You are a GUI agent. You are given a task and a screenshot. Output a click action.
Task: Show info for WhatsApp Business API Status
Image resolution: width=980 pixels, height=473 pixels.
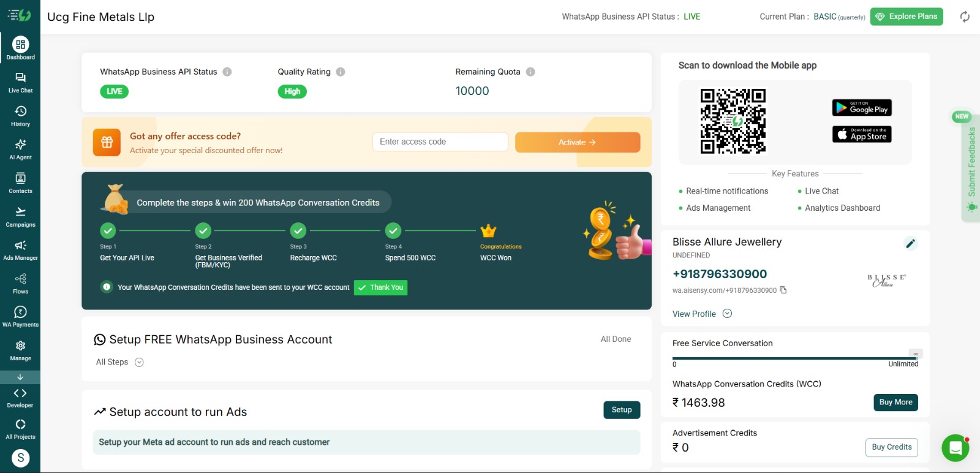(x=227, y=72)
